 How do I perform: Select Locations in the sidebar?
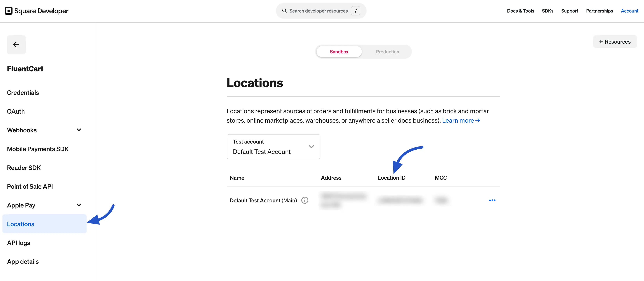pos(45,224)
